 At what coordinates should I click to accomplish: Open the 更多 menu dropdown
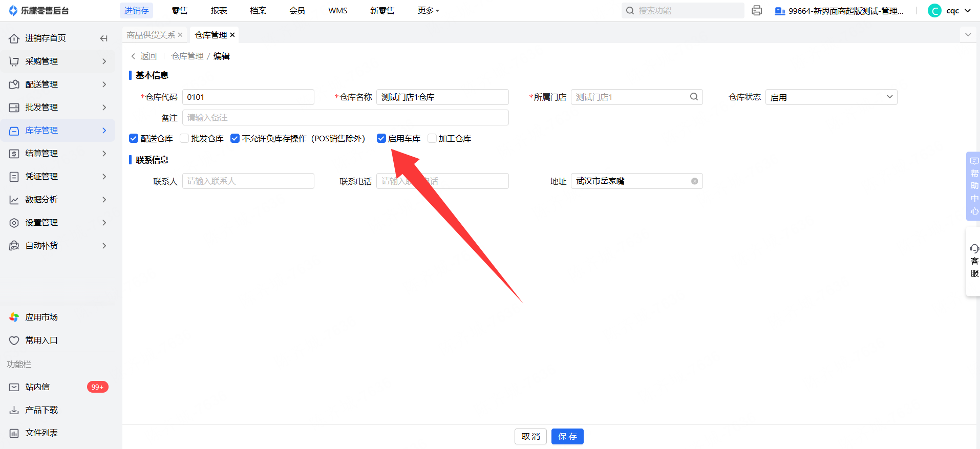point(428,10)
